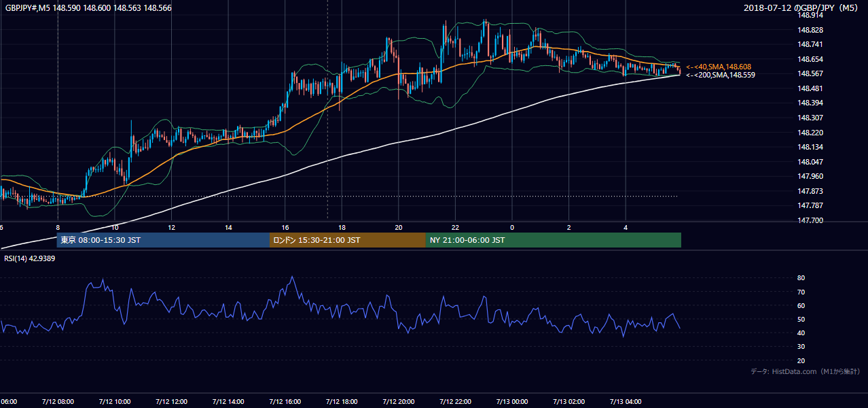Image resolution: width=868 pixels, height=408 pixels.
Task: Click the 40 SMA 148.608 label
Action: click(x=718, y=67)
